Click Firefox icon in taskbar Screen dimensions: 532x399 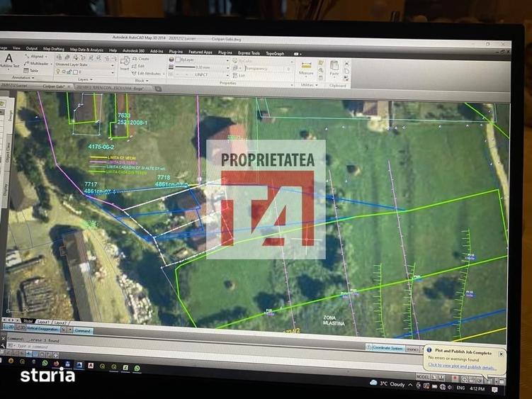tap(57, 364)
